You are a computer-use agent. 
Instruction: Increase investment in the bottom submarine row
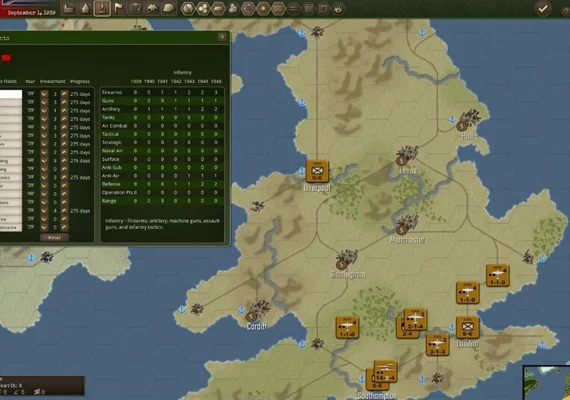tap(64, 227)
